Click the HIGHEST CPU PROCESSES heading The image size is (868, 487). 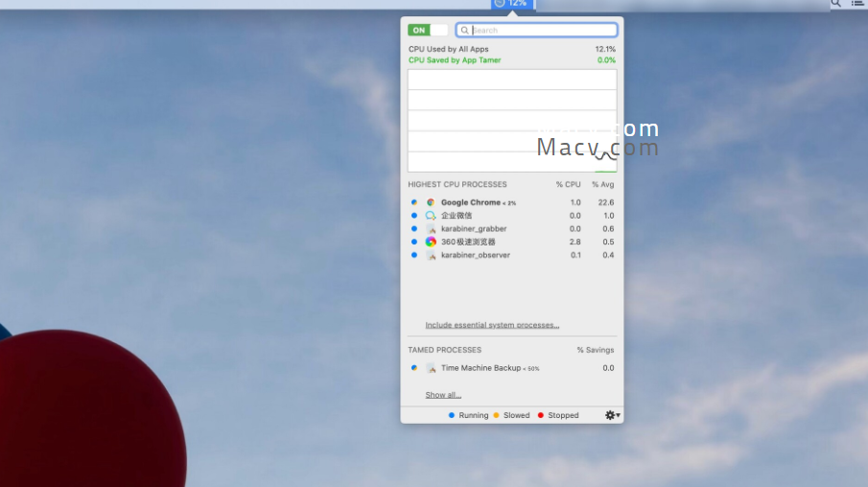coord(457,184)
